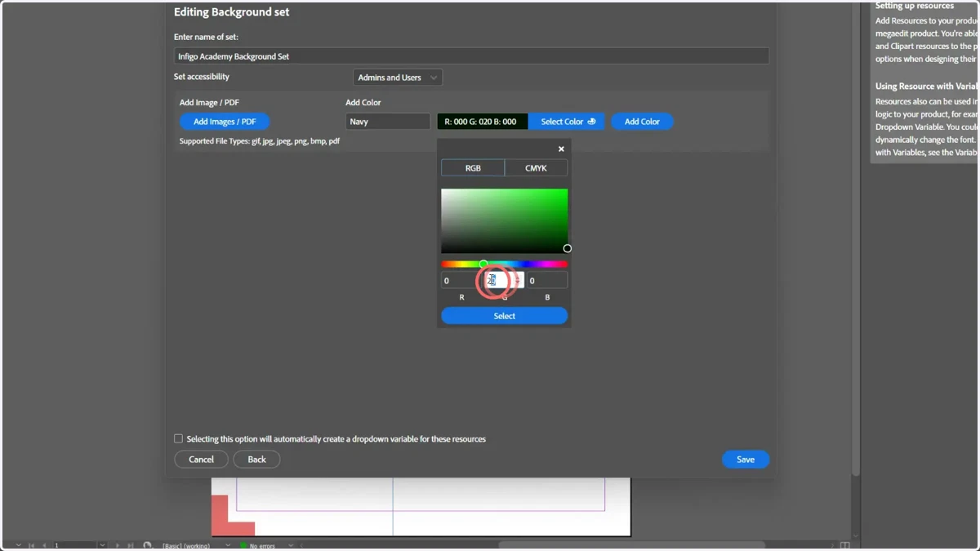
Task: Open the document status icon beside page navigator
Action: click(x=148, y=545)
